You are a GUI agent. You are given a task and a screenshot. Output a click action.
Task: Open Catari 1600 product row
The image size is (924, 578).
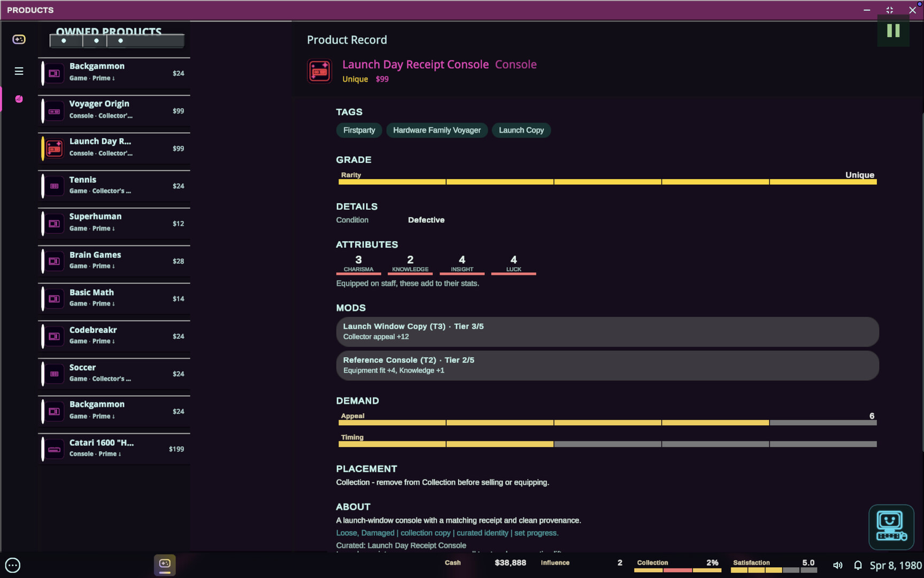coord(114,449)
